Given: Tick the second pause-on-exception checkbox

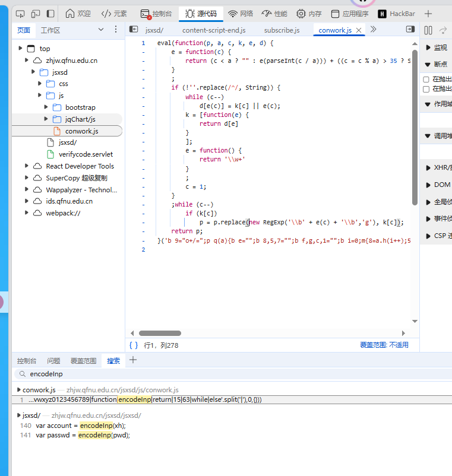Looking at the screenshot, I should click(x=426, y=89).
